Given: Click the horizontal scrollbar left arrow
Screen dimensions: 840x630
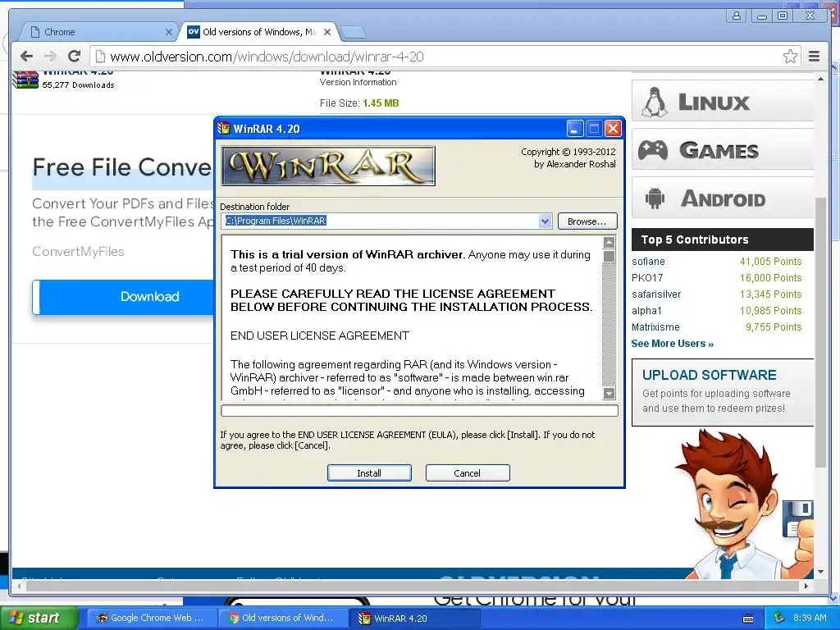Looking at the screenshot, I should pyautogui.click(x=19, y=586).
